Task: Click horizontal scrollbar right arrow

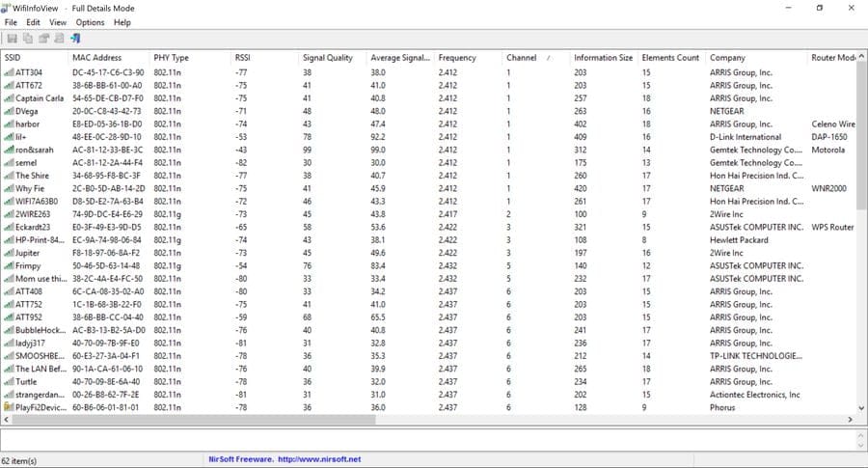Action: 850,420
